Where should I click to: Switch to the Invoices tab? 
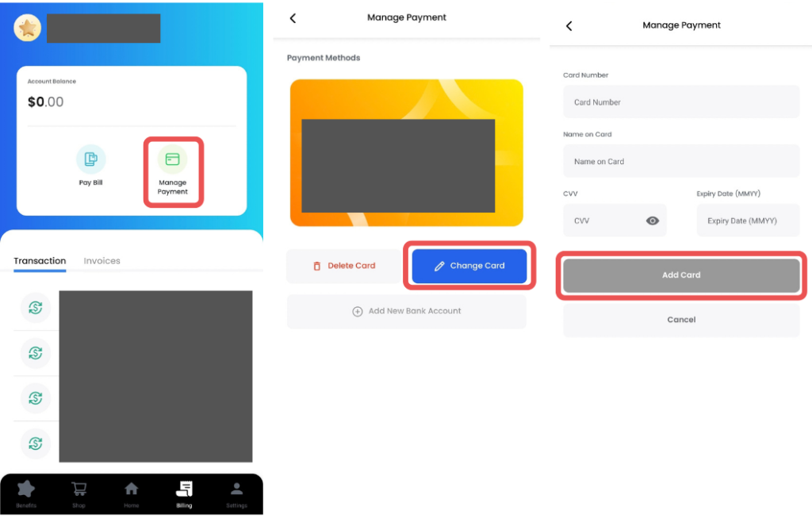coord(102,260)
